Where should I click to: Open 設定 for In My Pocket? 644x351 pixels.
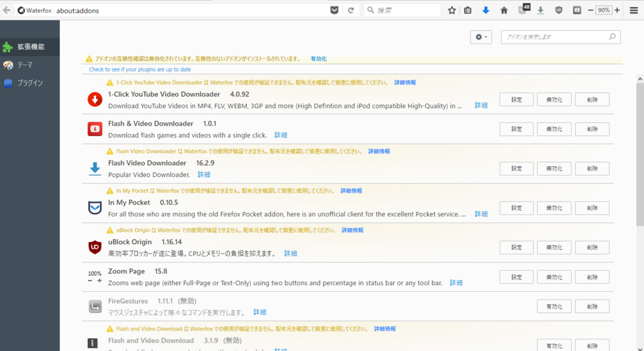click(x=516, y=208)
